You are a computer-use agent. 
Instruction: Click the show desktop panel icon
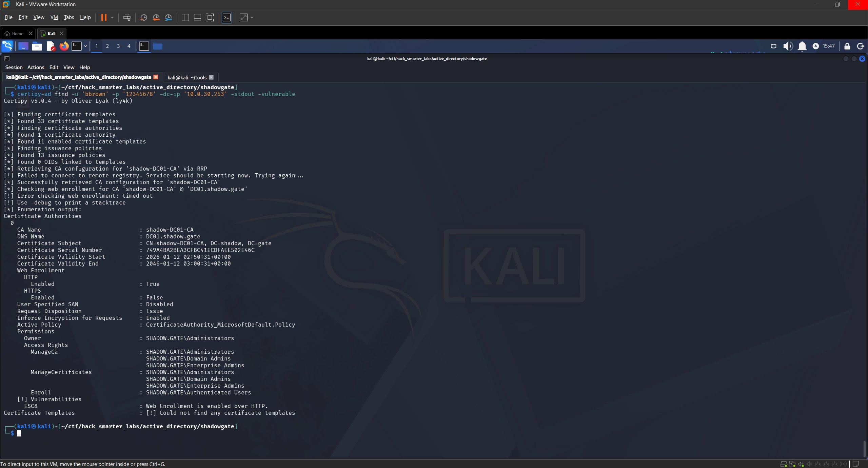(x=23, y=46)
